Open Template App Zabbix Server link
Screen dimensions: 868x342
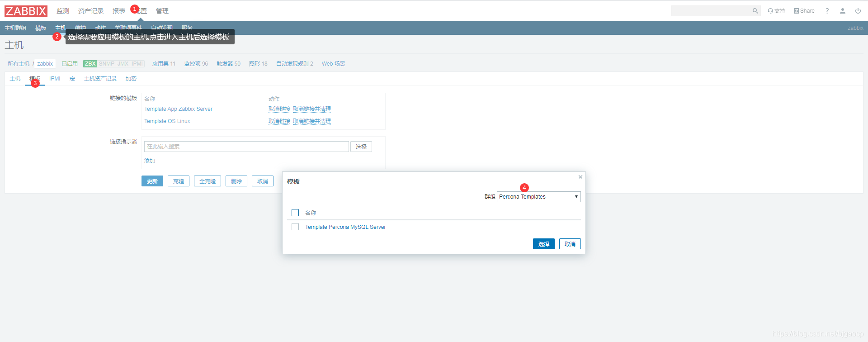(178, 109)
